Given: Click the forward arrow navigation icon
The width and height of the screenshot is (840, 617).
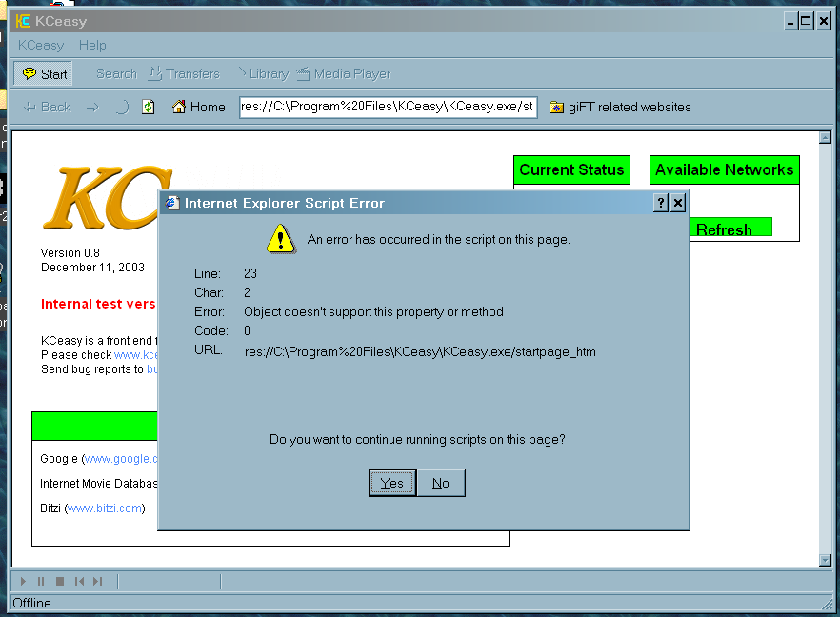Looking at the screenshot, I should click(92, 108).
